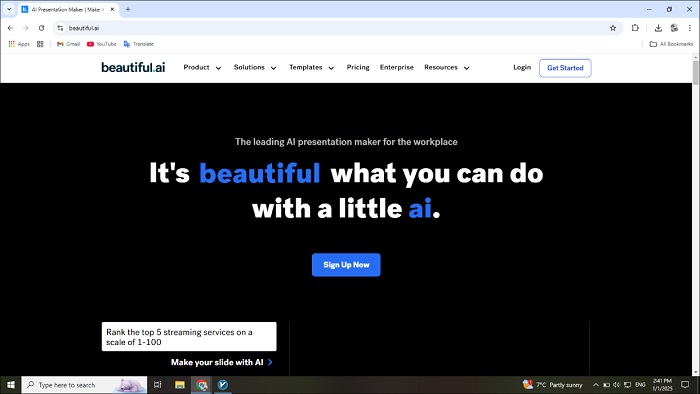700x394 pixels.
Task: Click the Get Started button
Action: coord(565,68)
